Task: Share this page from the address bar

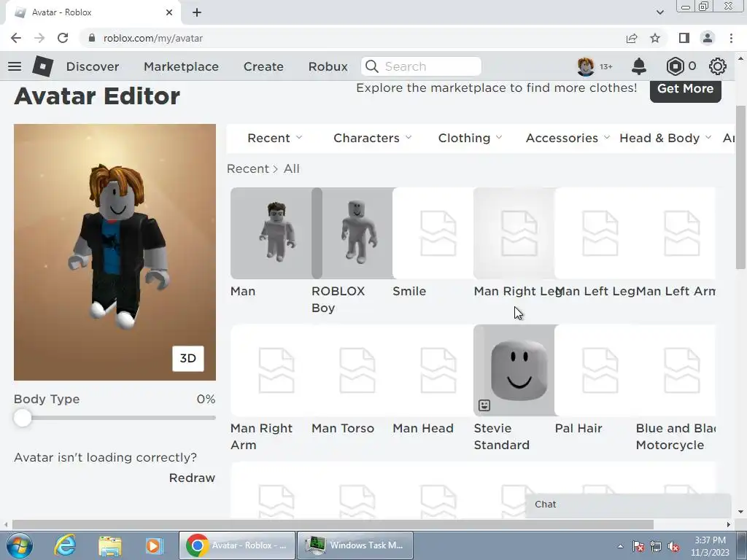Action: 632,38
